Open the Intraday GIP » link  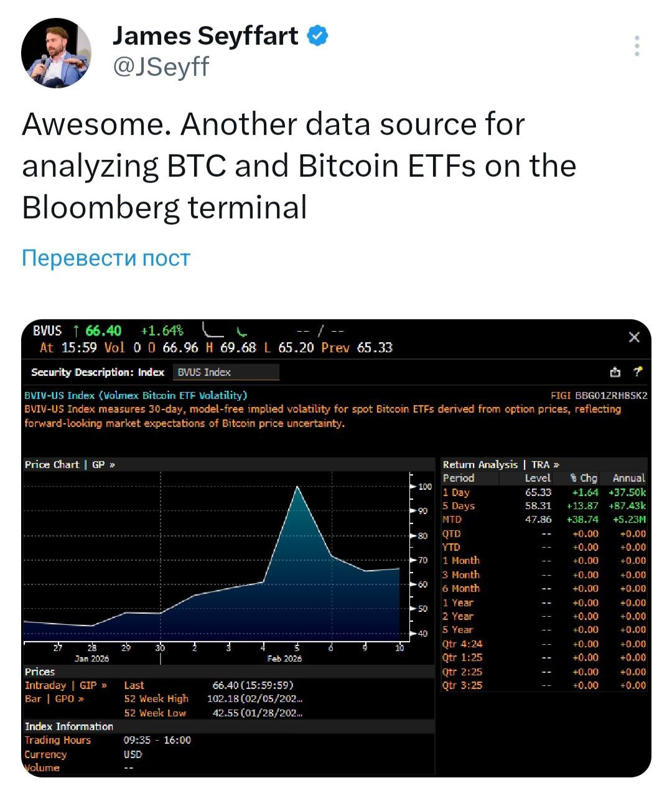pos(65,685)
